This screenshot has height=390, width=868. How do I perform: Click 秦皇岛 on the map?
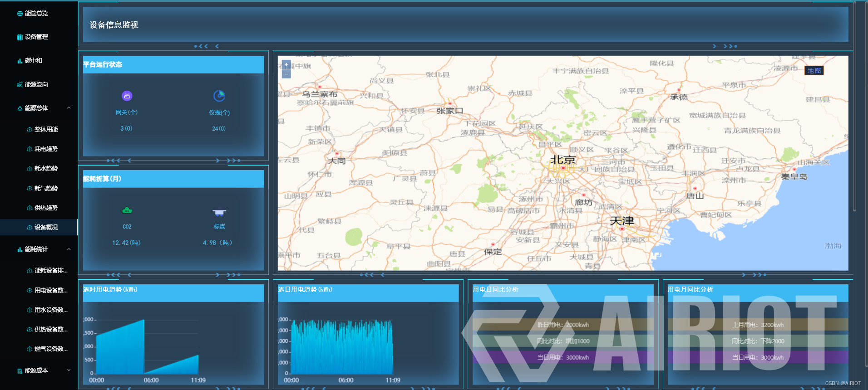point(794,176)
